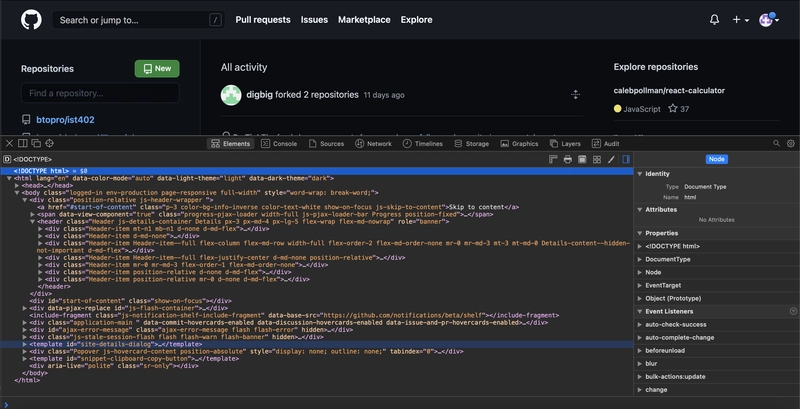Switch to the Network tab
800x409 pixels.
(x=373, y=143)
